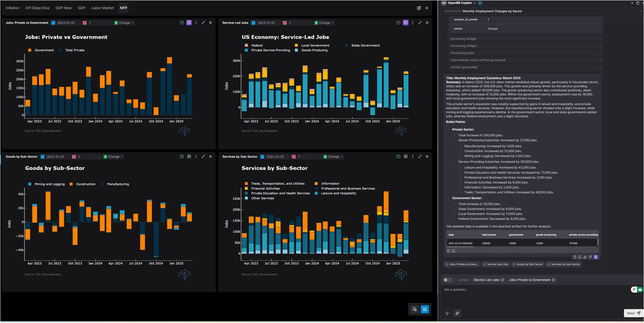
Task: Click the blue widget grid button at bottom of dashboard
Action: [425, 309]
